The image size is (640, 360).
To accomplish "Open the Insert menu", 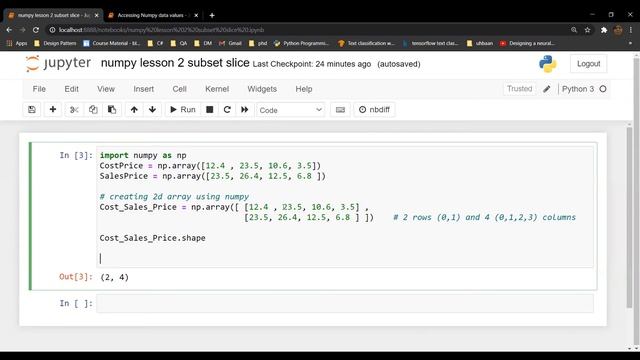I will (144, 89).
